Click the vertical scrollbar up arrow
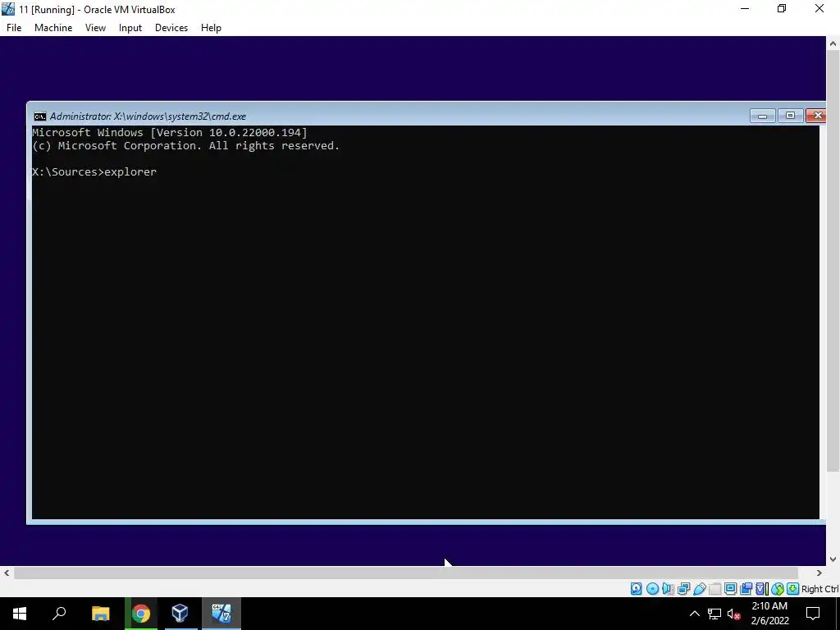This screenshot has height=630, width=840. tap(833, 43)
